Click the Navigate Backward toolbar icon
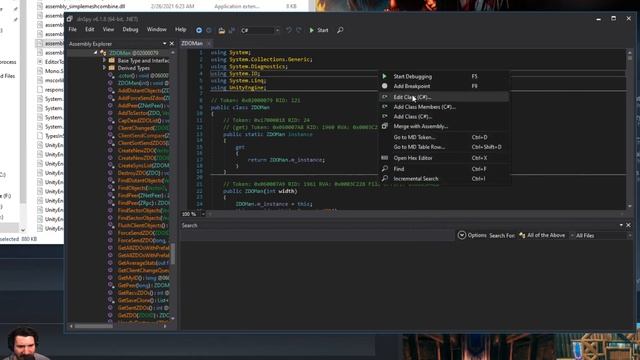The image size is (640, 360). [199, 30]
